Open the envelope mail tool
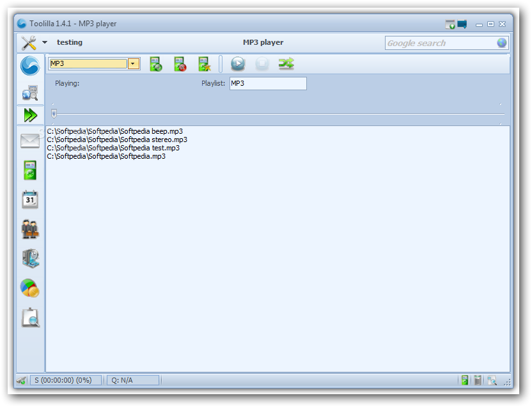 coord(30,141)
